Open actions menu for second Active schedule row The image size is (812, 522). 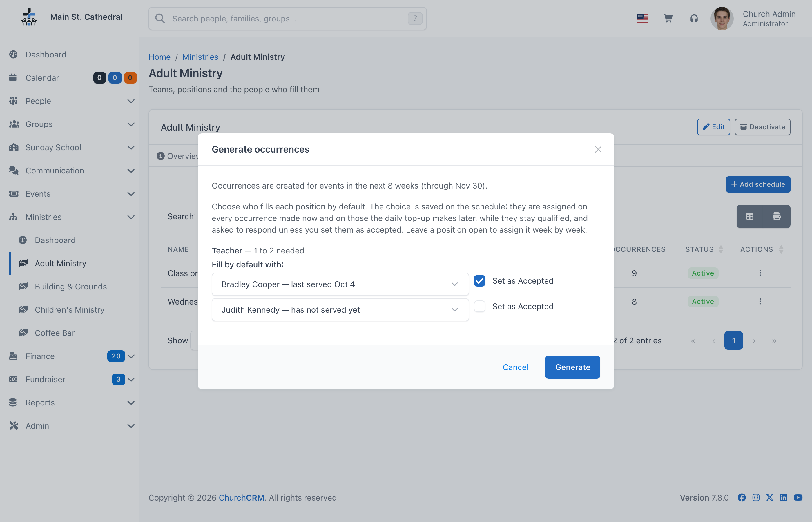[760, 302]
